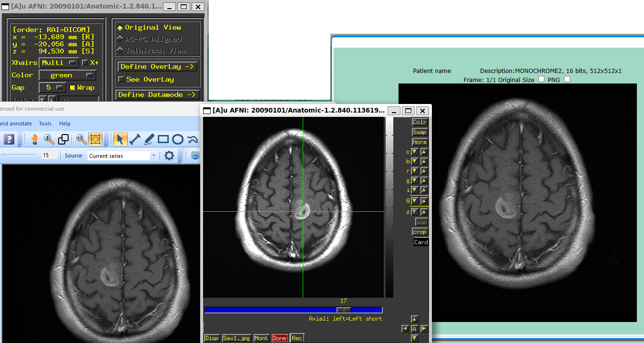Select Talairach View radio option
Screen dimensions: 644x343
click(151, 50)
